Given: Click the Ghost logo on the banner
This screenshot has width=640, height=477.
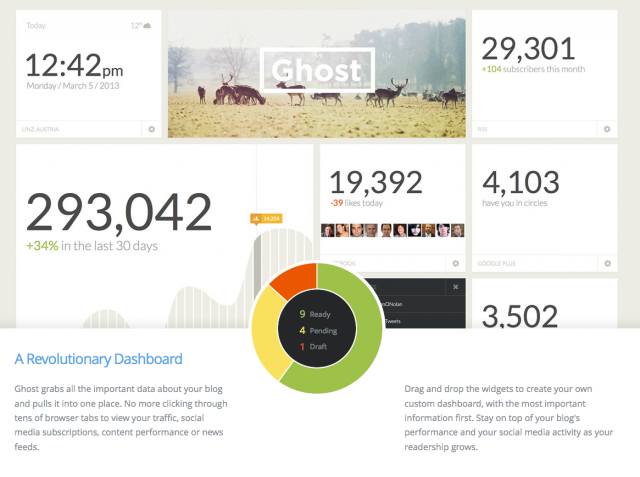Looking at the screenshot, I should click(317, 70).
